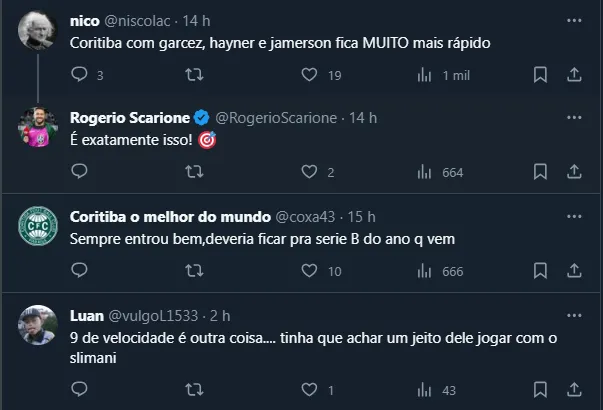Share nico's tweet
The image size is (603, 410).
pos(574,74)
